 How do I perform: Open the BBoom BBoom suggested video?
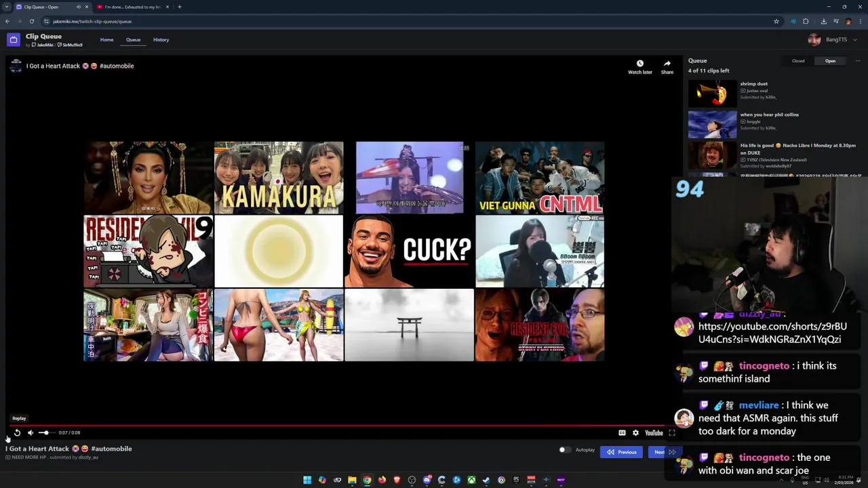tap(540, 251)
